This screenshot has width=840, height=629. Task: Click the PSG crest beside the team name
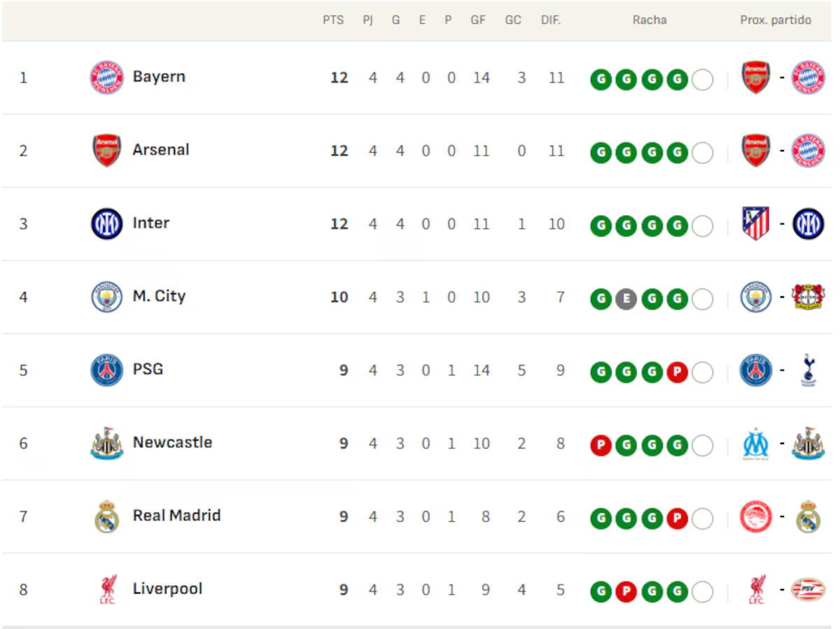click(106, 370)
